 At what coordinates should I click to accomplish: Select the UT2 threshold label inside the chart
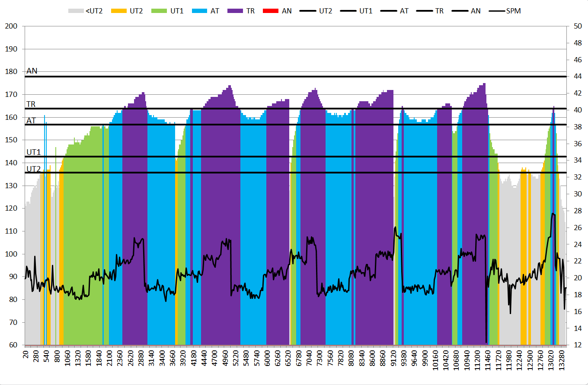tap(34, 169)
